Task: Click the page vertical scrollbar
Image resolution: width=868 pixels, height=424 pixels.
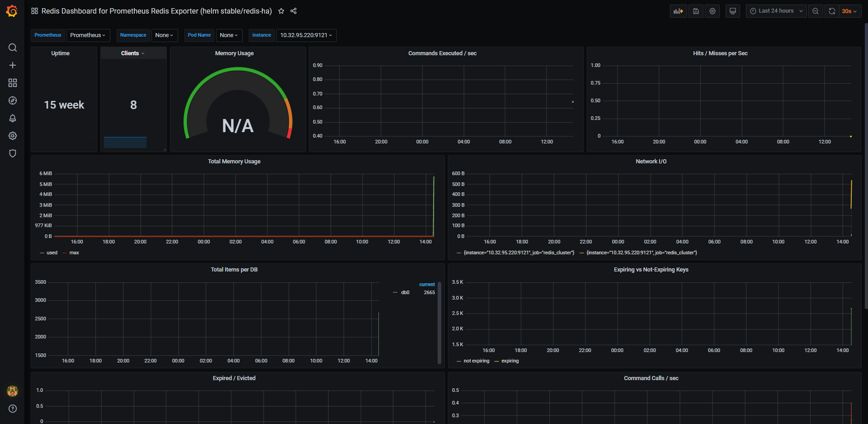Action: [x=866, y=165]
